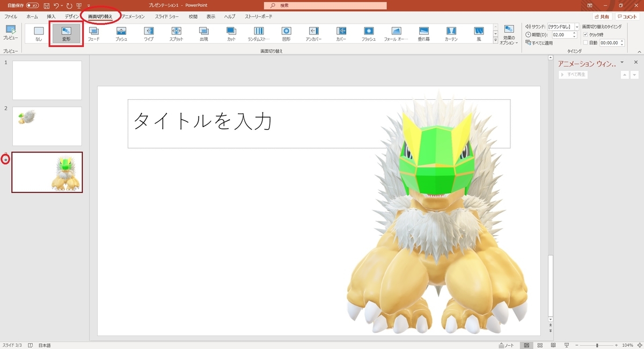Click the search box in title bar
The width and height of the screenshot is (644, 349).
coord(325,5)
